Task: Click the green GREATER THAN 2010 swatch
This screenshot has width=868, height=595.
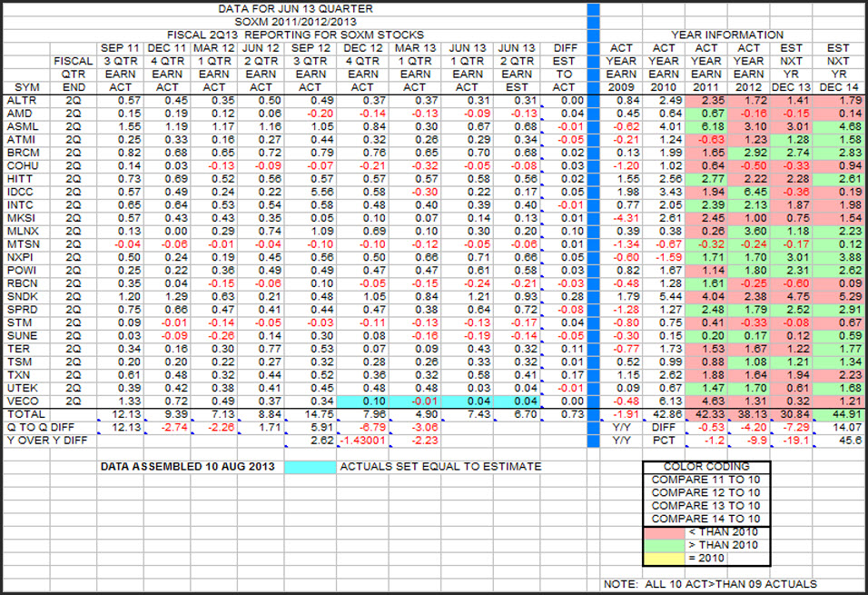Action: pyautogui.click(x=664, y=545)
